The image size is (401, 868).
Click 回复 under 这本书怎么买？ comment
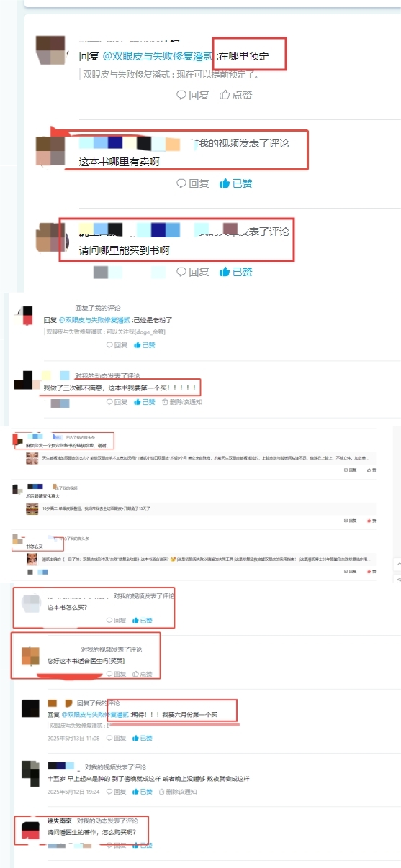point(117,621)
